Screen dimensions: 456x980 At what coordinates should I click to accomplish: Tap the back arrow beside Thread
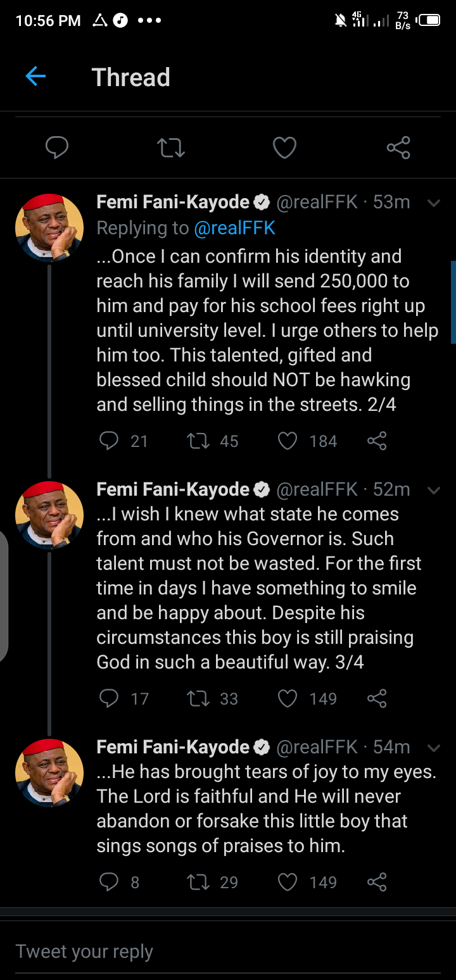click(35, 77)
